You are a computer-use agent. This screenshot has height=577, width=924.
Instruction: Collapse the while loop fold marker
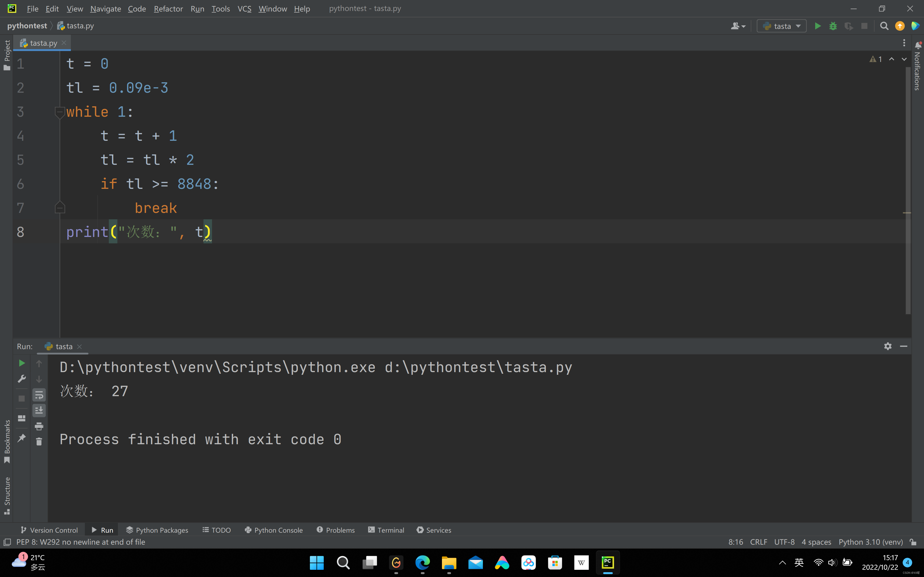coord(60,112)
